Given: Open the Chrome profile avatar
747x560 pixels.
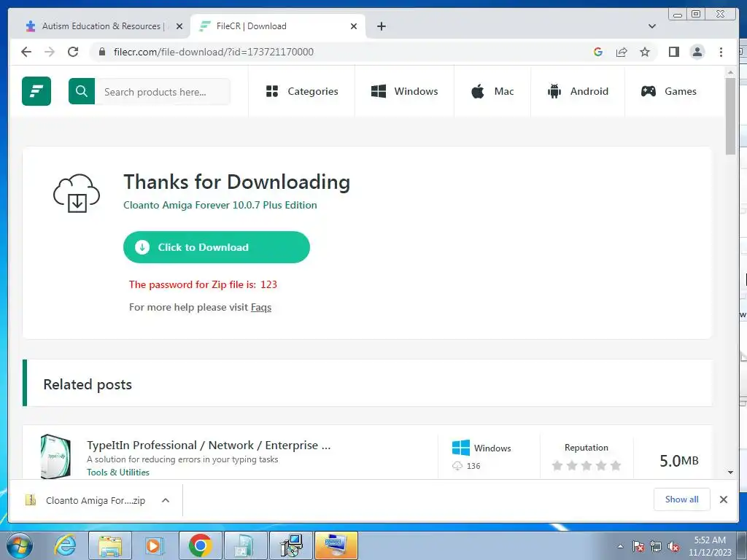Looking at the screenshot, I should (x=697, y=52).
